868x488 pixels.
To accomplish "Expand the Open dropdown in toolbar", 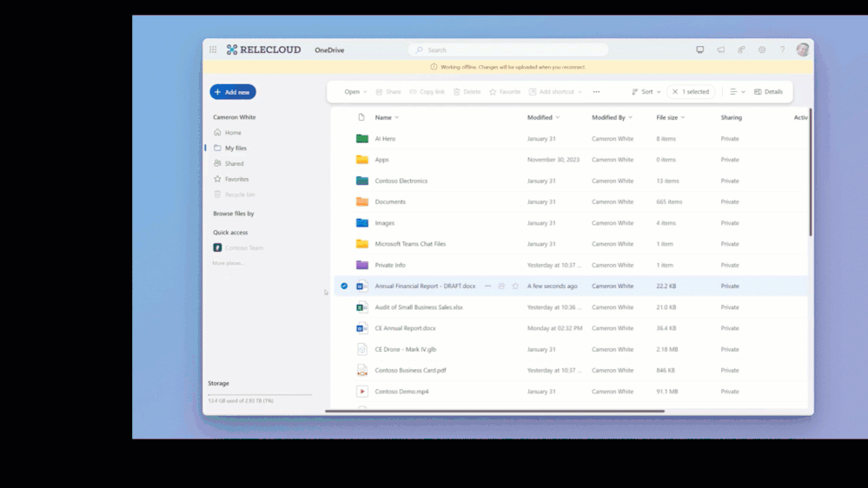I will [355, 92].
